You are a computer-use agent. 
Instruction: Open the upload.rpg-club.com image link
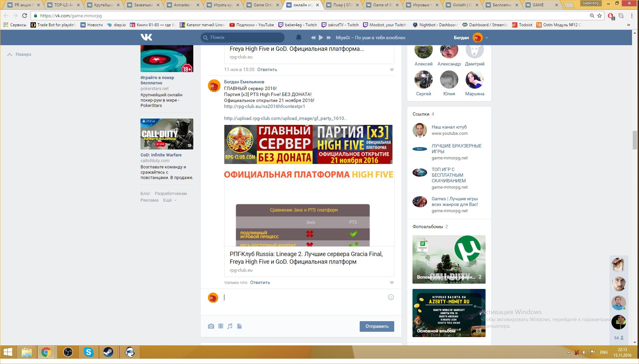click(285, 119)
